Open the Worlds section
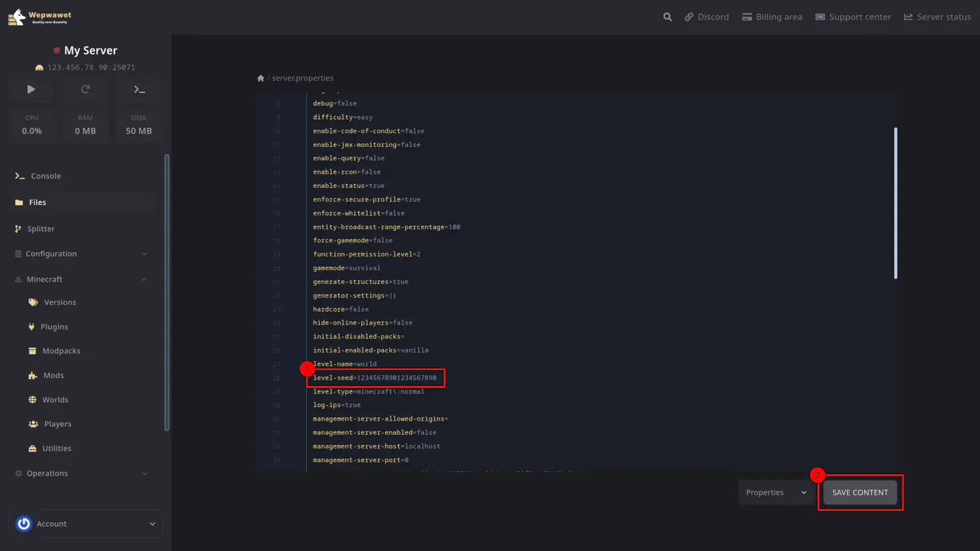This screenshot has height=551, width=980. (55, 400)
